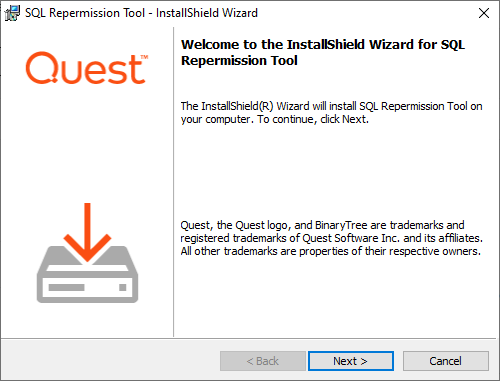Click the orange Quest logo

(x=87, y=68)
